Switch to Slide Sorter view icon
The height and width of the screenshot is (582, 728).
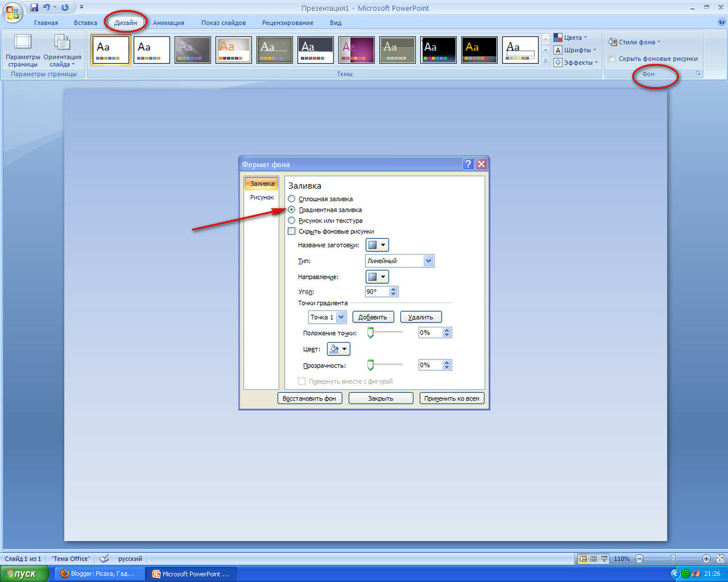point(594,558)
